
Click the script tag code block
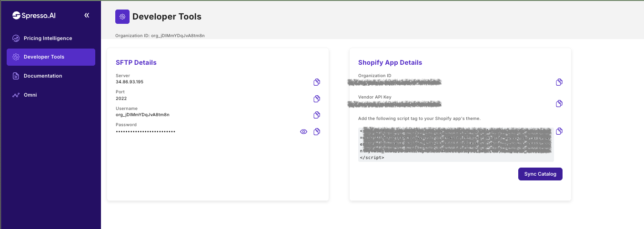(x=456, y=144)
